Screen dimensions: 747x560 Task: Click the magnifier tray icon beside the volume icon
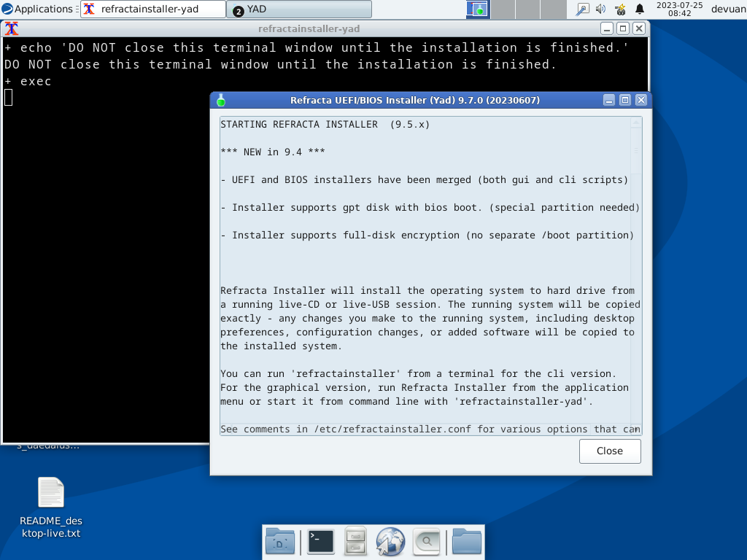coord(582,9)
